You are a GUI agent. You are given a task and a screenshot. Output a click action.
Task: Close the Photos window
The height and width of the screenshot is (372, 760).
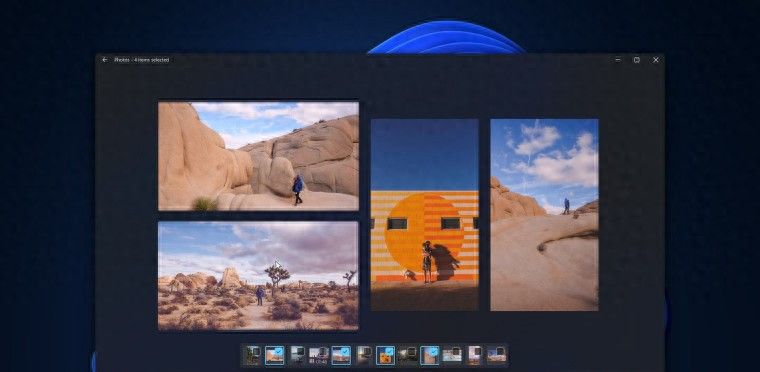[x=656, y=60]
